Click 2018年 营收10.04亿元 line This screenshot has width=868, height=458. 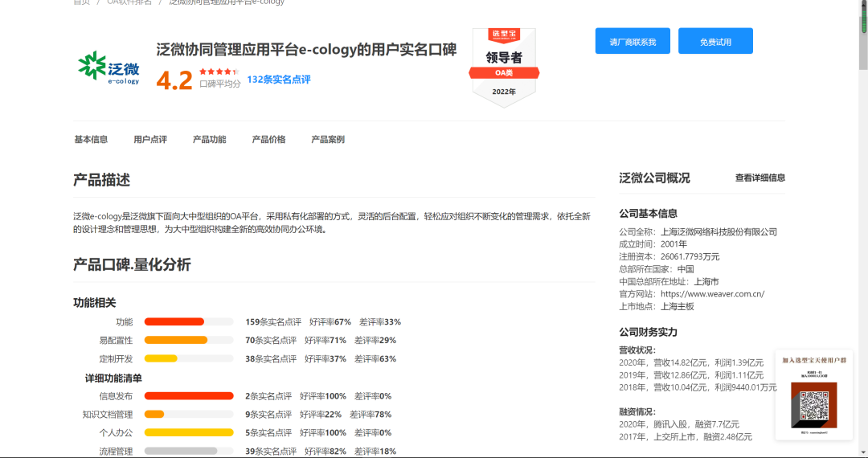pos(698,388)
